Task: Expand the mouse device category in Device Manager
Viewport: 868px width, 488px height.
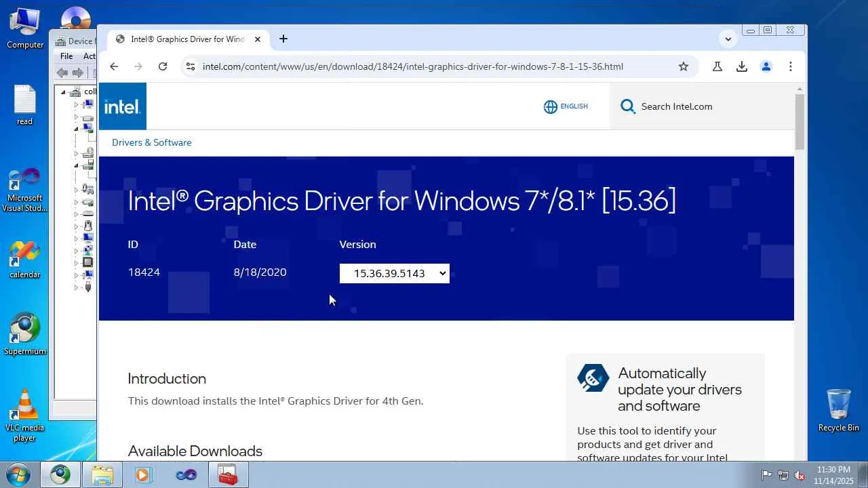Action: click(x=76, y=226)
